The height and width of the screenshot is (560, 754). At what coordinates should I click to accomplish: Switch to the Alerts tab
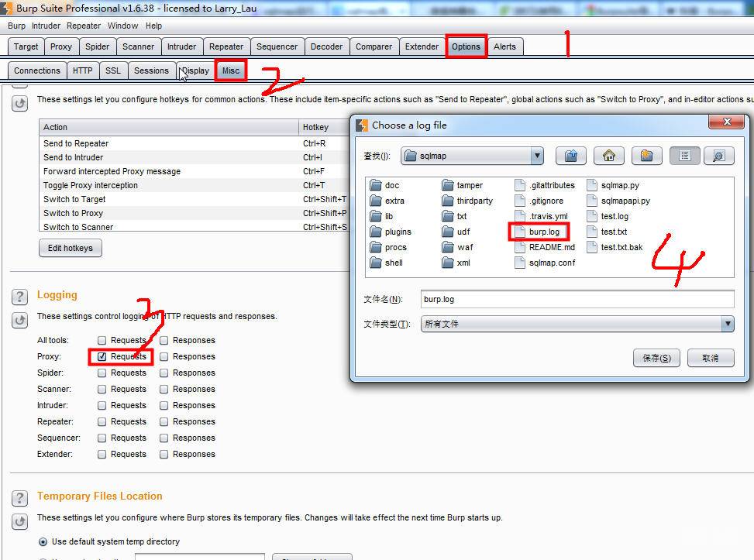click(x=504, y=46)
